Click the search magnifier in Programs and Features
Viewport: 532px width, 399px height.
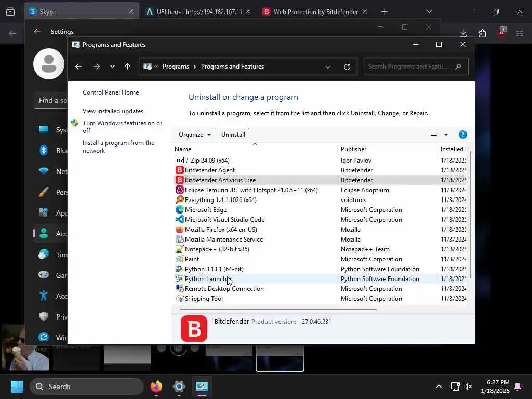tap(458, 66)
